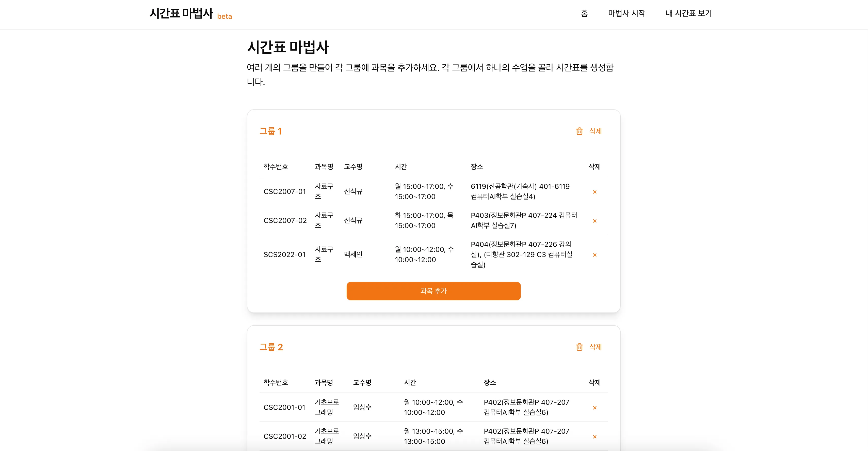Select the CSC2001-01 row in 그룹 2

(404, 408)
